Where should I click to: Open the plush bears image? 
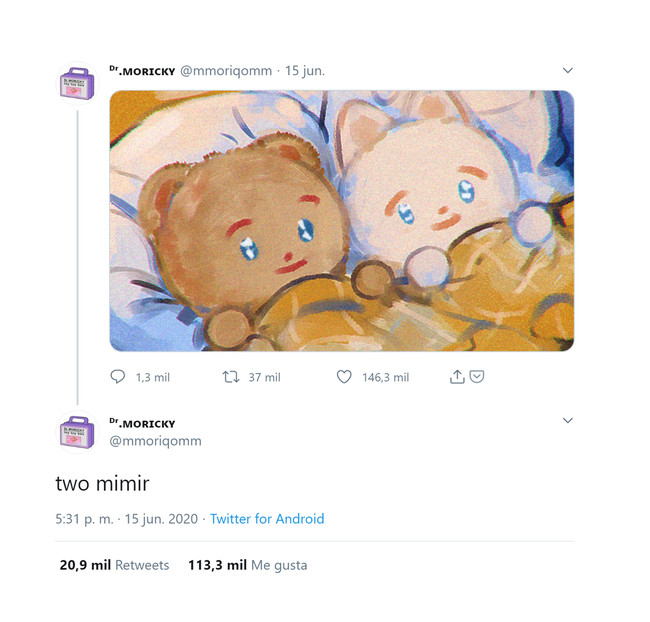pos(341,221)
